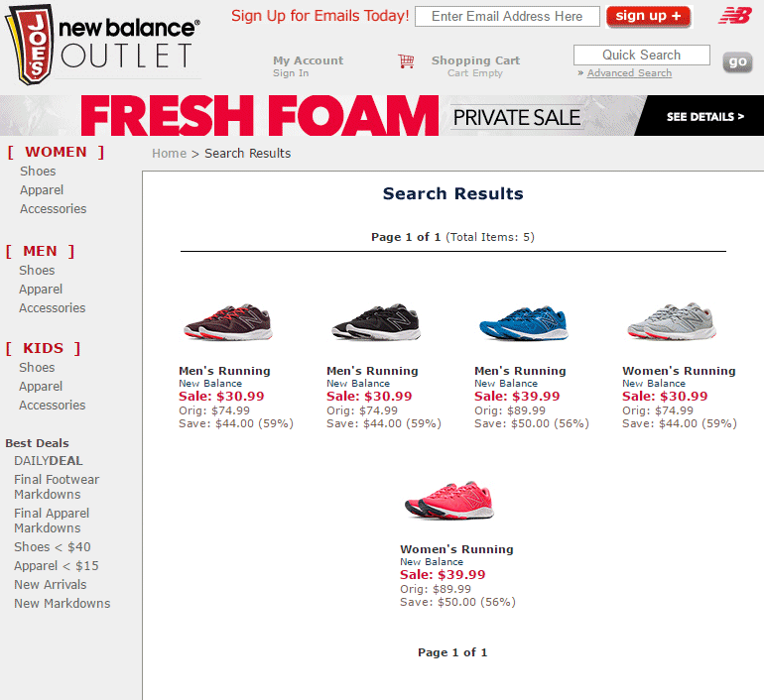Open Women's Running title under pink shoe
764x700 pixels.
point(456,549)
